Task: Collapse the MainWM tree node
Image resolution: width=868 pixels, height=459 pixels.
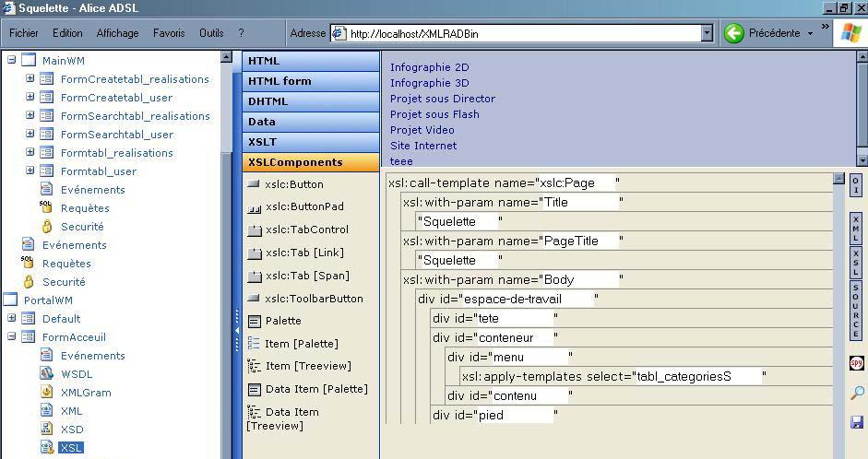Action: click(x=11, y=60)
